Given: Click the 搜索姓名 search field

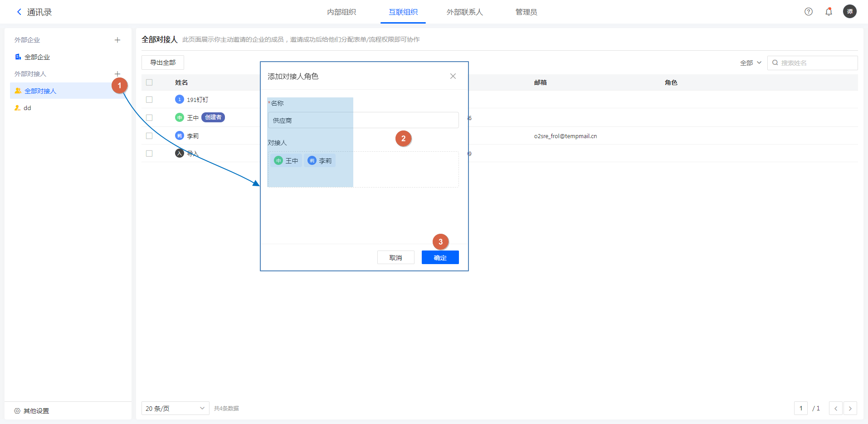Looking at the screenshot, I should (812, 63).
